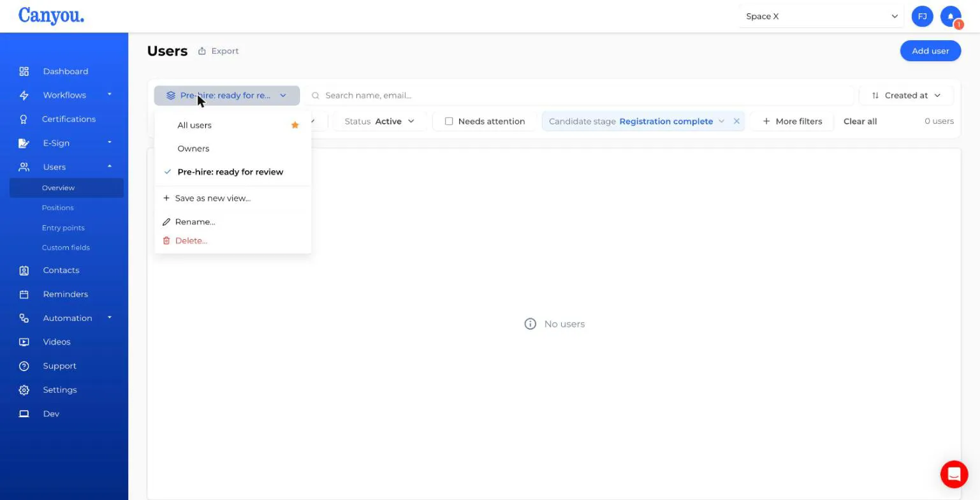Viewport: 980px width, 500px height.
Task: Expand the Automation submenu arrow
Action: point(110,318)
